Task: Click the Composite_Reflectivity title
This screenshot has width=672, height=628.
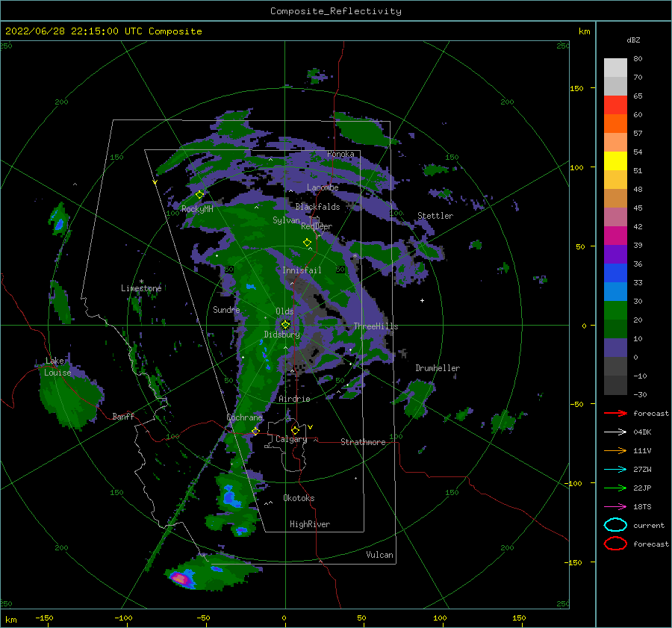Action: (336, 11)
